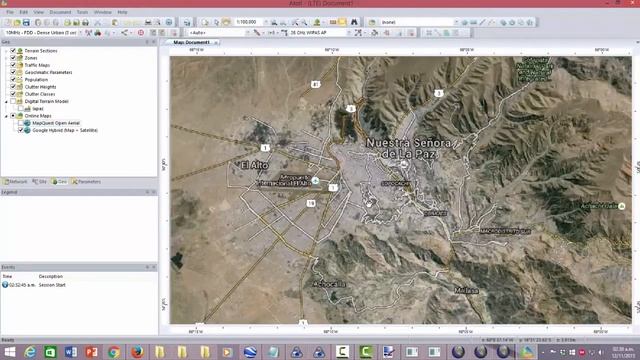
Task: Open PowerPoint from the taskbar
Action: pyautogui.click(x=91, y=351)
